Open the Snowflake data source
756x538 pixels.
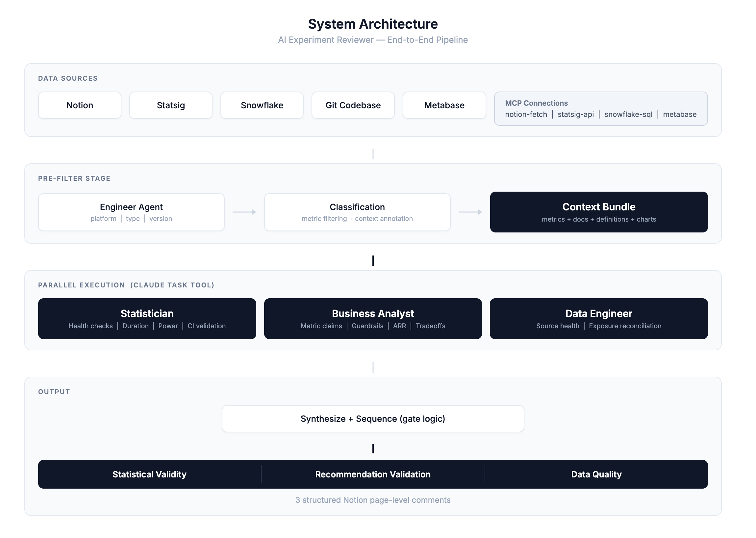[262, 105]
